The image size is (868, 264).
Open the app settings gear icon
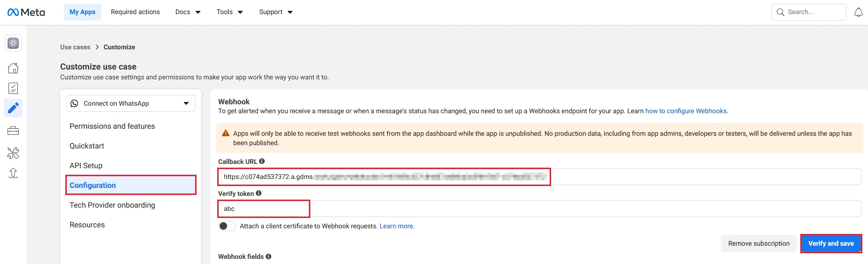(x=13, y=43)
